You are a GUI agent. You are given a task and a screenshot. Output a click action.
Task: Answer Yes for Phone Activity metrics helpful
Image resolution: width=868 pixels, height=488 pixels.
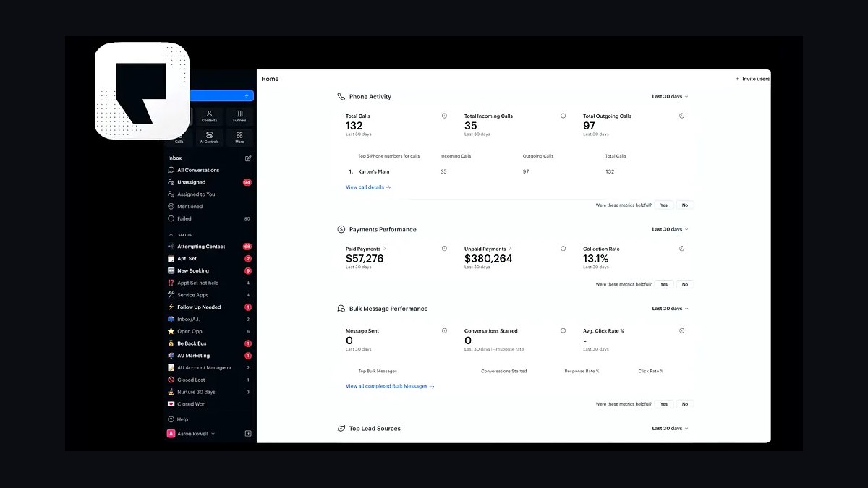pyautogui.click(x=664, y=205)
